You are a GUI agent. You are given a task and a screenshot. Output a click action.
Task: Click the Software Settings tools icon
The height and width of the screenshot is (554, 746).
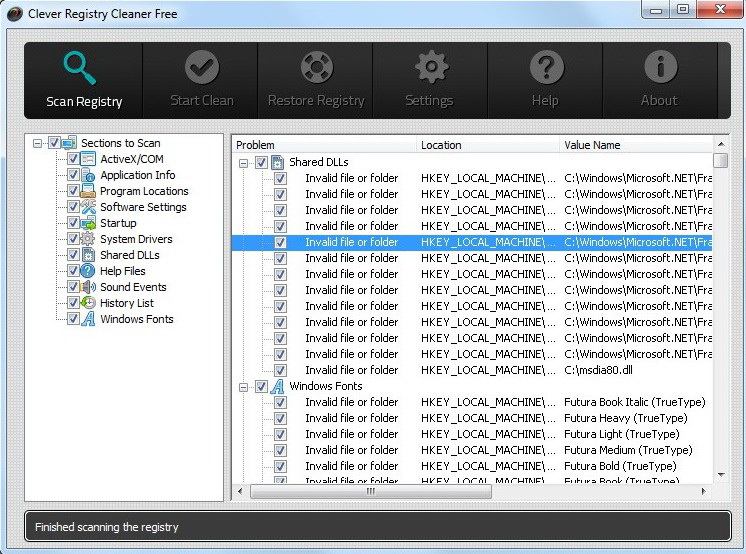88,207
